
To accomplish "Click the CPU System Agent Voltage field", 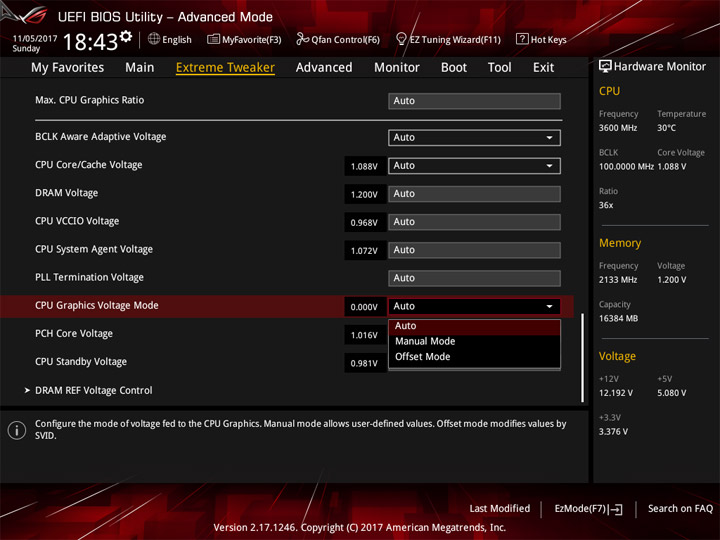I will pos(474,250).
